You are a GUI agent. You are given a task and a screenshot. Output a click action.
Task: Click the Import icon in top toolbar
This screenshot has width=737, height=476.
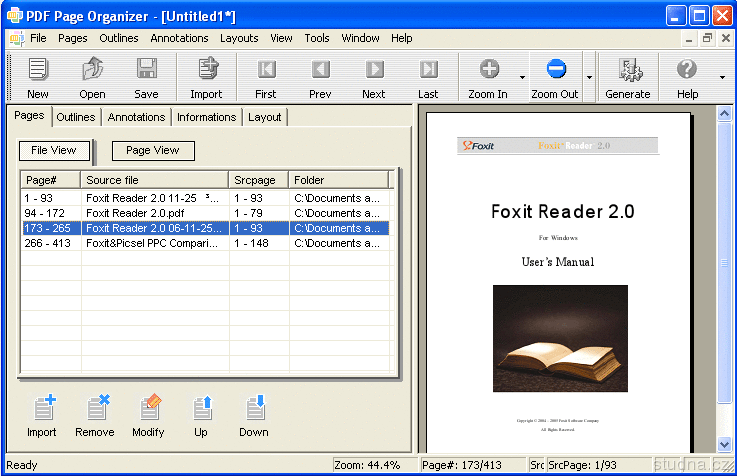206,77
